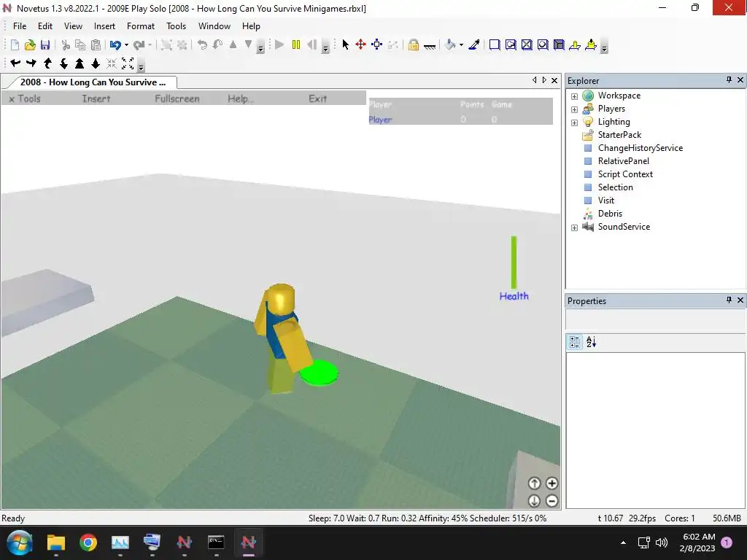Click the in-game Help... button

241,98
